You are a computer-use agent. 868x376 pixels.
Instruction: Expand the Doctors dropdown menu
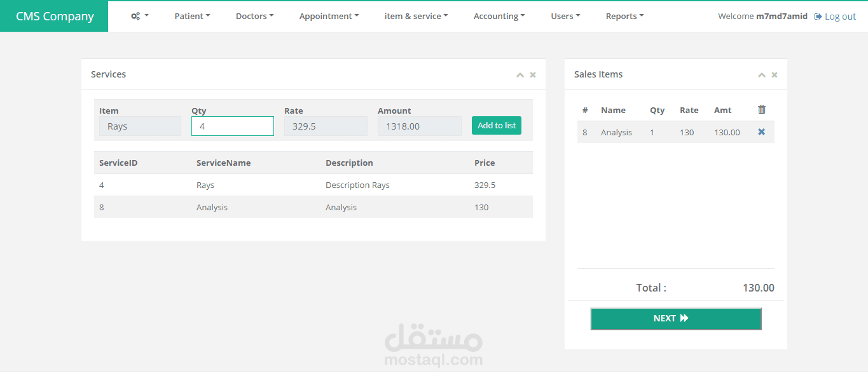(x=254, y=16)
